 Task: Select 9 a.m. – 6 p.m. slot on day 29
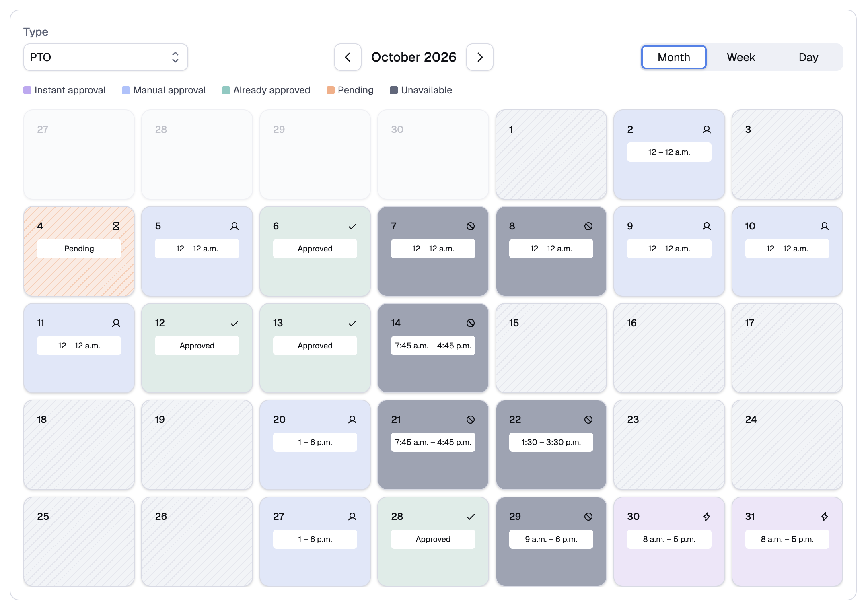click(x=551, y=539)
